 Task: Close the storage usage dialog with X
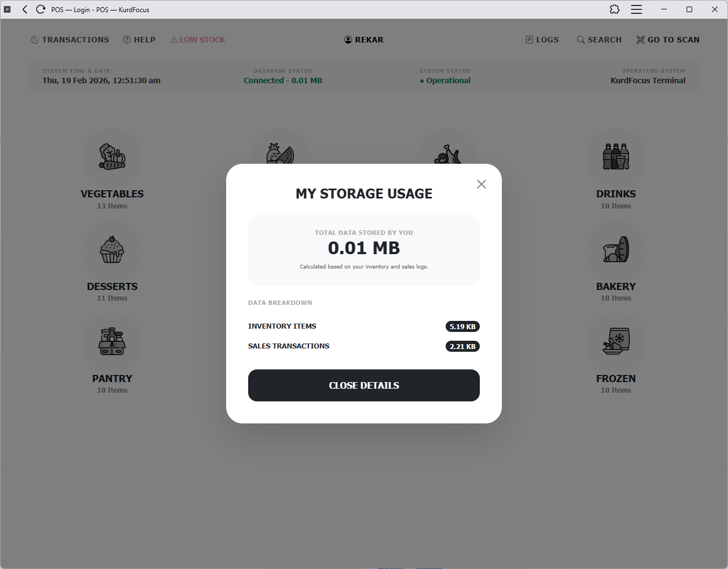tap(481, 184)
